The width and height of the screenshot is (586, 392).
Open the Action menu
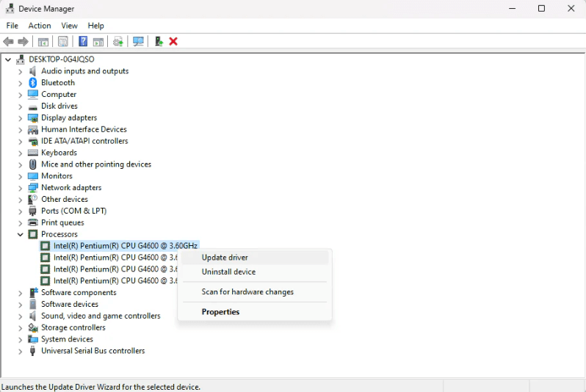(x=40, y=26)
